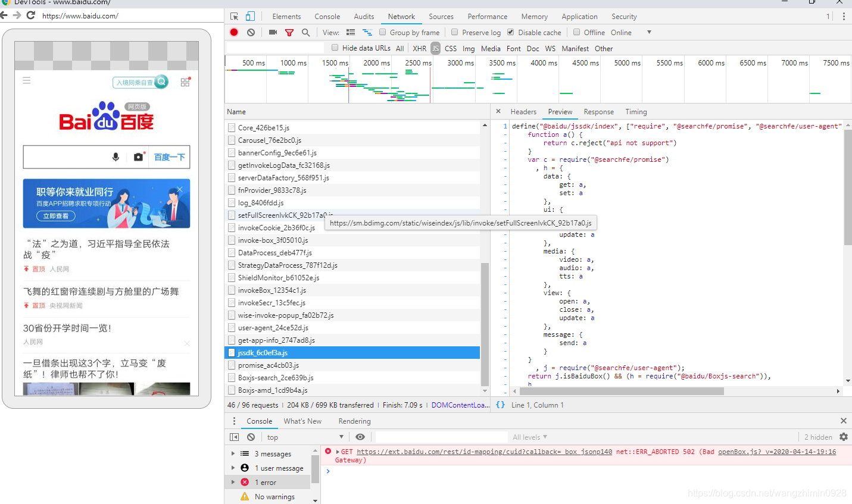Open console settings gear icon

[x=844, y=437]
